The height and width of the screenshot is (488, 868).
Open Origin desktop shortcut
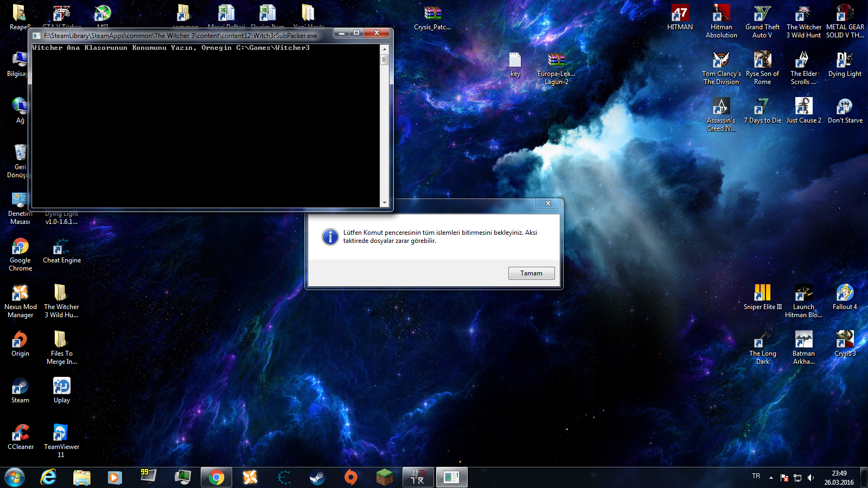pyautogui.click(x=20, y=344)
